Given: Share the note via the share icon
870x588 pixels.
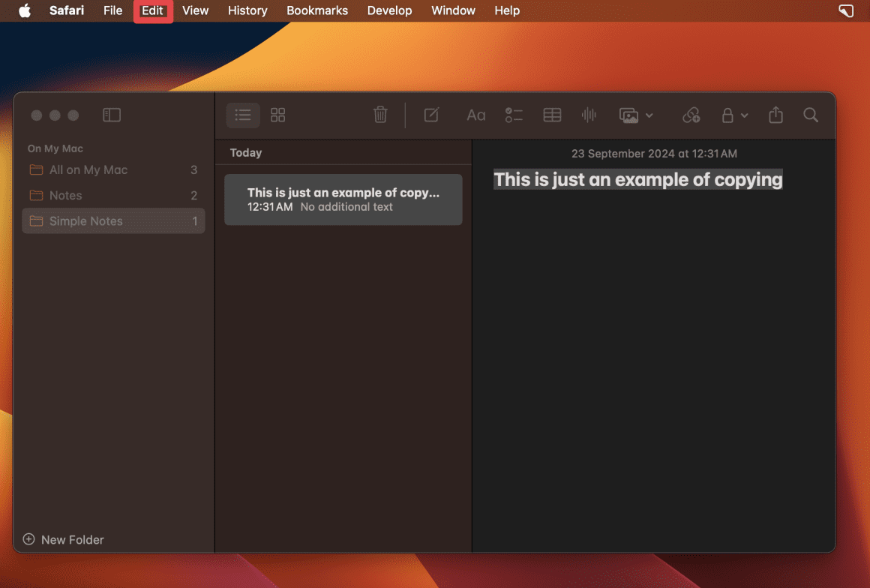Looking at the screenshot, I should 775,115.
